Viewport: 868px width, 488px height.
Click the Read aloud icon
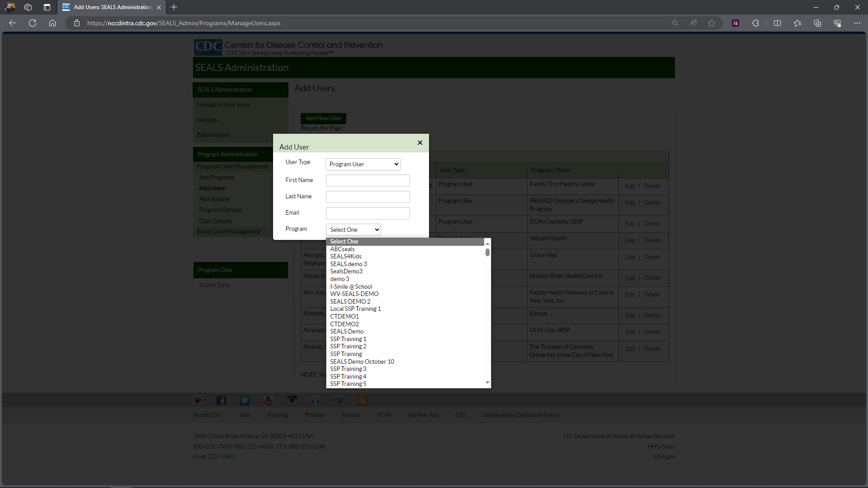pyautogui.click(x=693, y=23)
